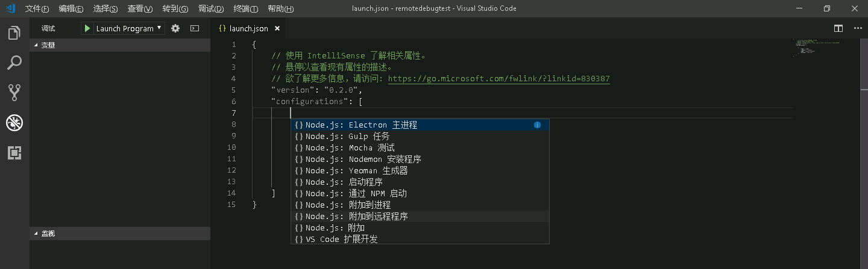Open the Source Control view
868x269 pixels.
tap(14, 92)
